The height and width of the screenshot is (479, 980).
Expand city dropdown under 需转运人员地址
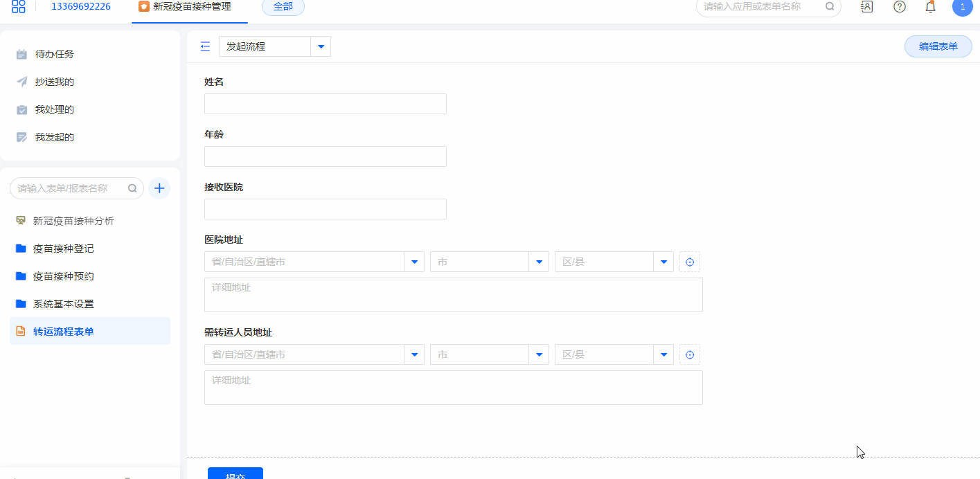[539, 354]
